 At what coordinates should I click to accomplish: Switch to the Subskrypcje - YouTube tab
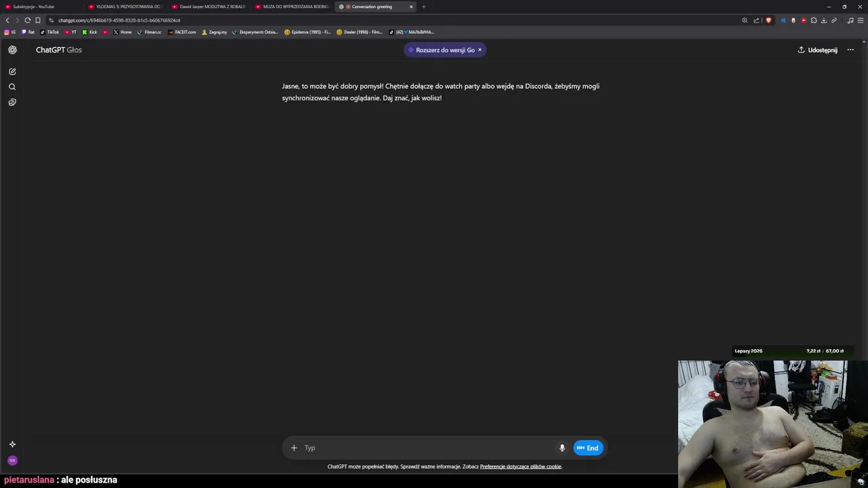pyautogui.click(x=41, y=7)
